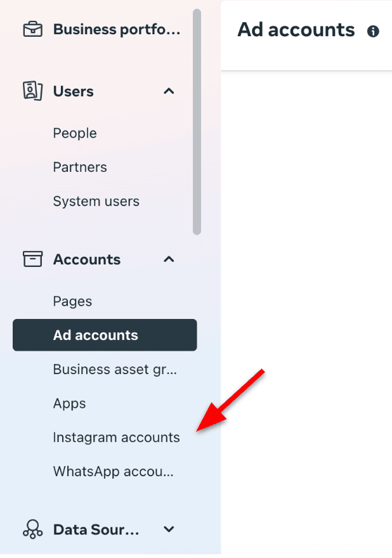Viewport: 392px width, 558px height.
Task: Collapse the Users section
Action: coord(169,91)
